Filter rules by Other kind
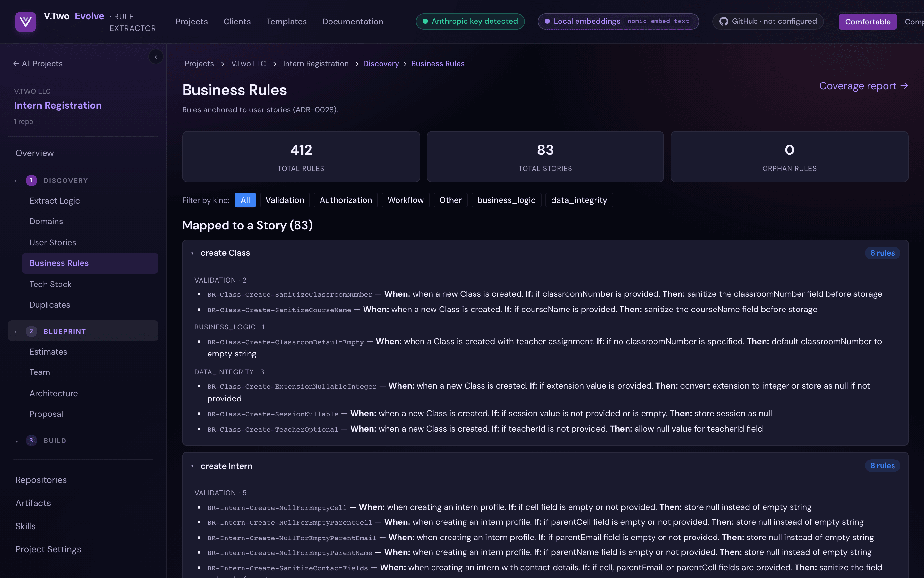 [x=450, y=200]
